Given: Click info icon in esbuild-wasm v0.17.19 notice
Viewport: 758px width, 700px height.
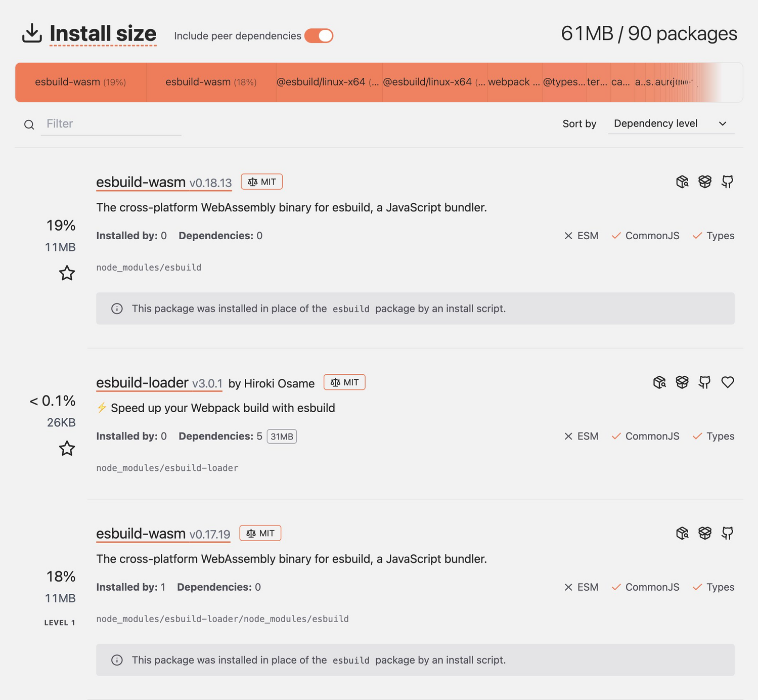Looking at the screenshot, I should tap(117, 660).
